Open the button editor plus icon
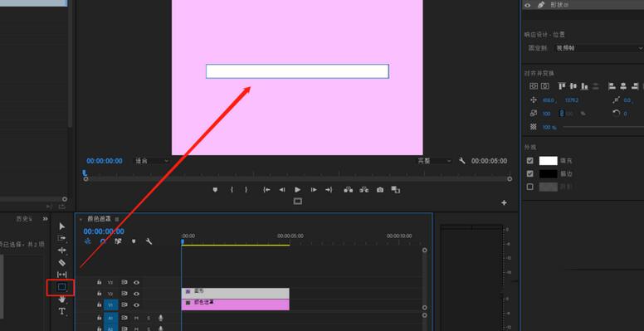Screen dimensions: 644x331 (504, 203)
